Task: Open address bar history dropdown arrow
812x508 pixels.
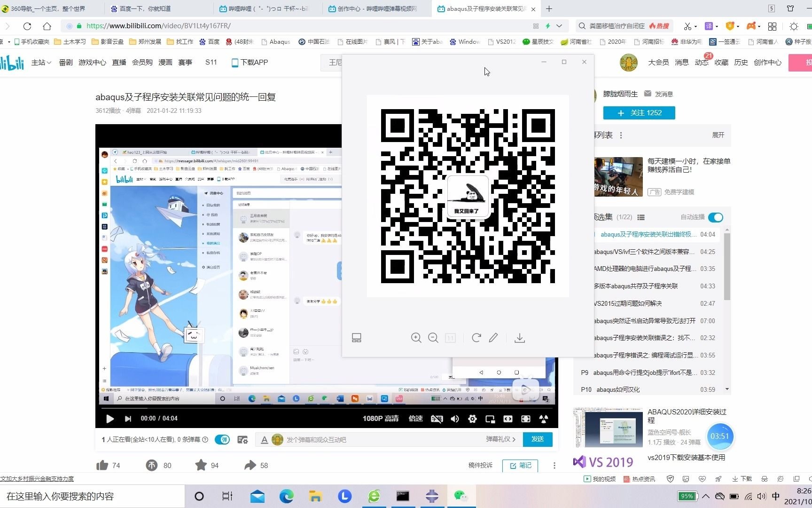Action: pyautogui.click(x=559, y=26)
